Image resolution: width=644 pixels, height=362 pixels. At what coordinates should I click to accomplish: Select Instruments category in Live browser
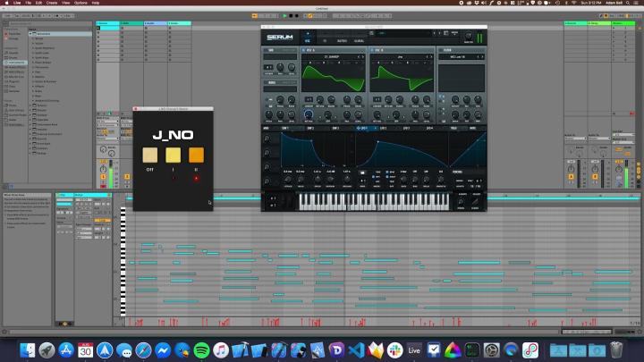16,63
